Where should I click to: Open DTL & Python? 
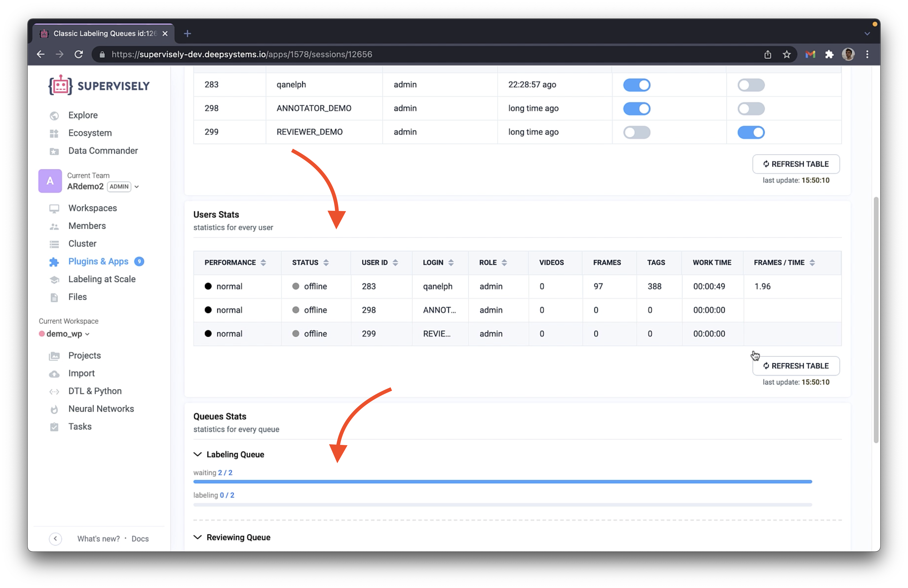tap(95, 391)
